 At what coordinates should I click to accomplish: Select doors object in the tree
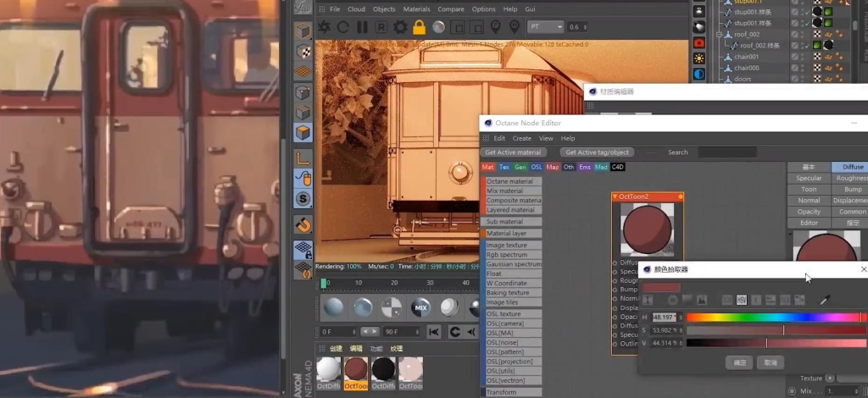(743, 79)
